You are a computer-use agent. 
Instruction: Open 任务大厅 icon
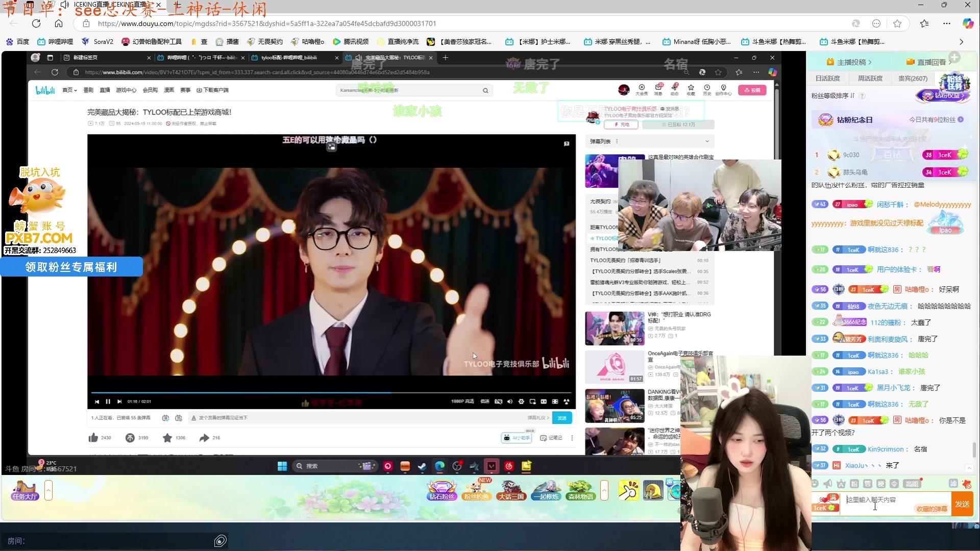(x=24, y=490)
